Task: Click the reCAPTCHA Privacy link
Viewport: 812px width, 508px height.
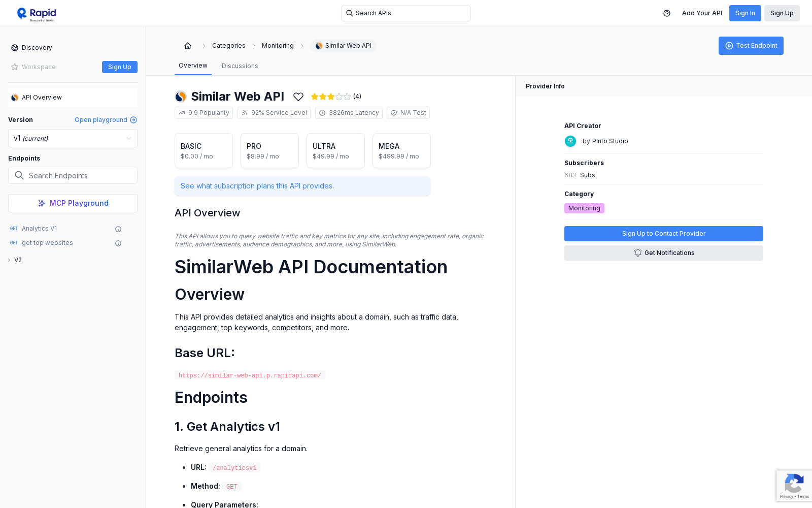Action: pos(786,497)
